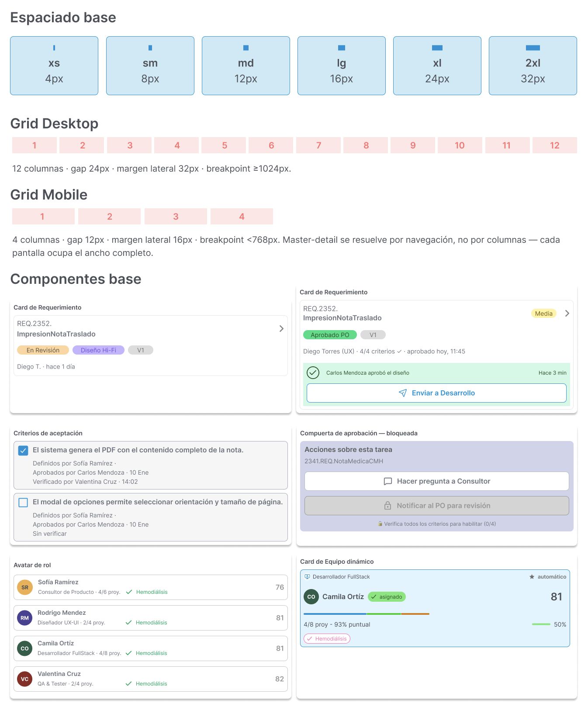588x710 pixels.
Task: Select Rodrigo Mendez's RM avatar
Action: pos(24,618)
